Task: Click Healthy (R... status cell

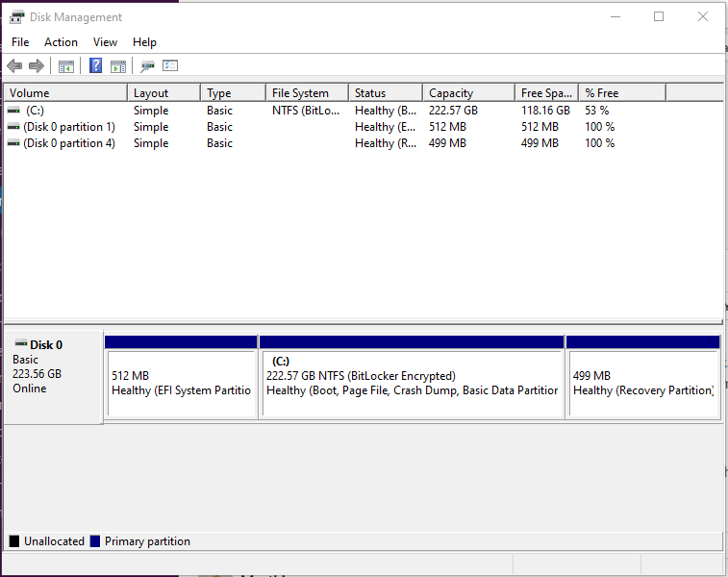Action: pyautogui.click(x=386, y=143)
